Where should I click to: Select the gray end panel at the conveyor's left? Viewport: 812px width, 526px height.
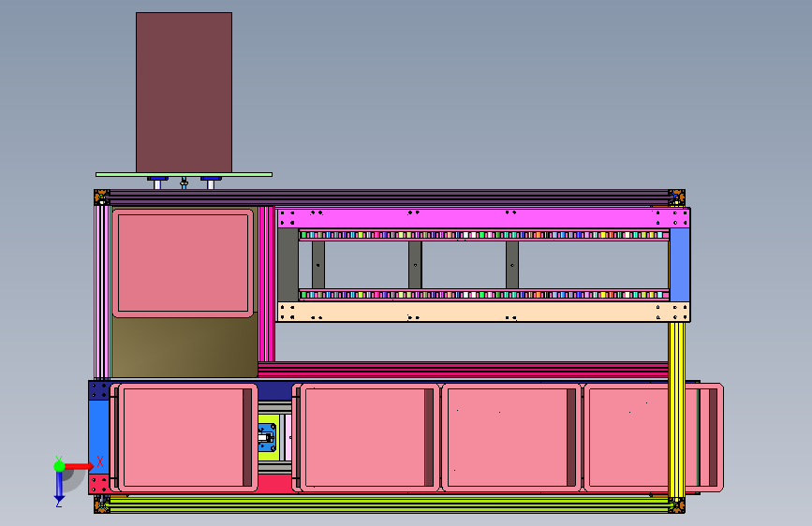(288, 265)
